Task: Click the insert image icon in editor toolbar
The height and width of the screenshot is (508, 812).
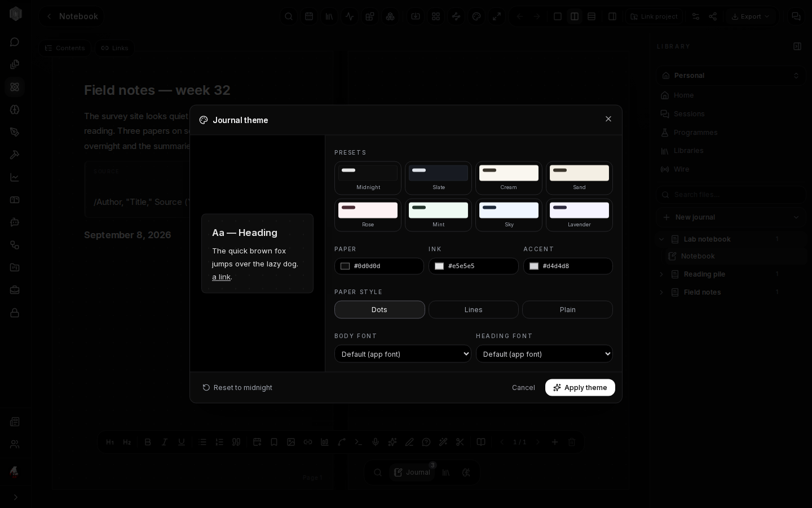Action: [x=291, y=442]
